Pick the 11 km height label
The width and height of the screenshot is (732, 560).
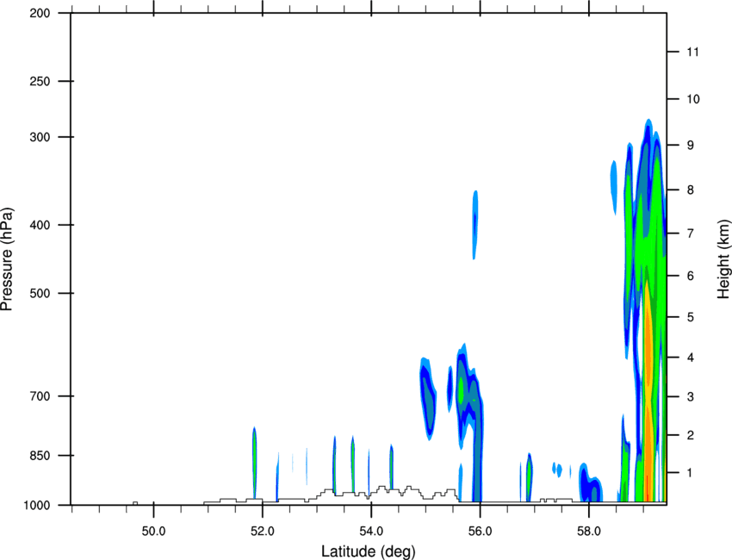point(692,52)
